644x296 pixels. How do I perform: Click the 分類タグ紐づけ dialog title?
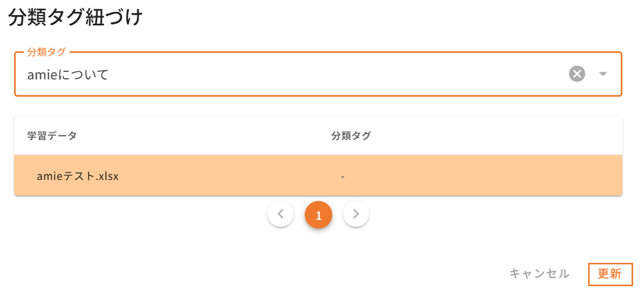pyautogui.click(x=75, y=18)
